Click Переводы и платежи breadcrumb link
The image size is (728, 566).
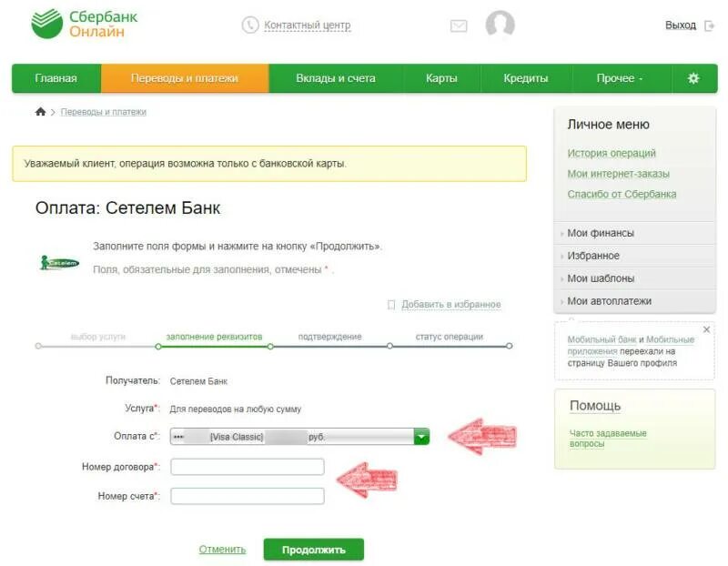(x=104, y=112)
